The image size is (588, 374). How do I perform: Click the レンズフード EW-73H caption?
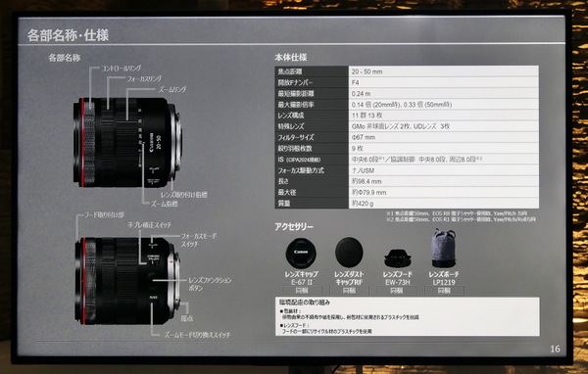pos(398,278)
